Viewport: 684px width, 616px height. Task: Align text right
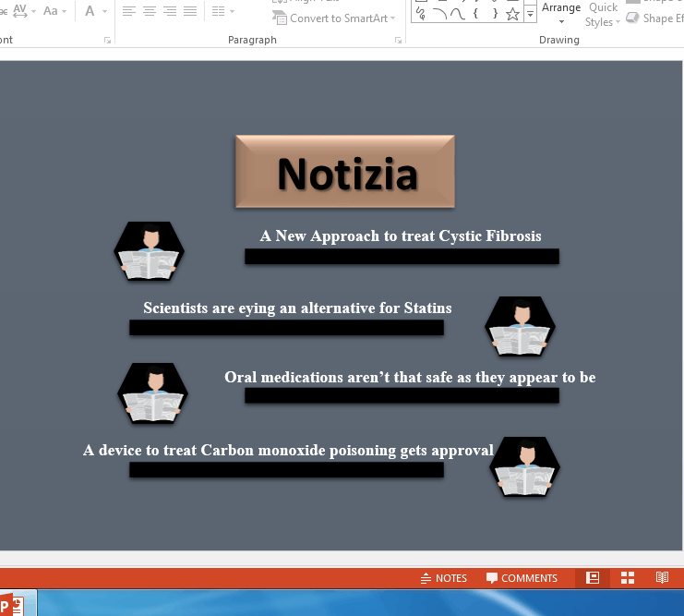pyautogui.click(x=170, y=10)
